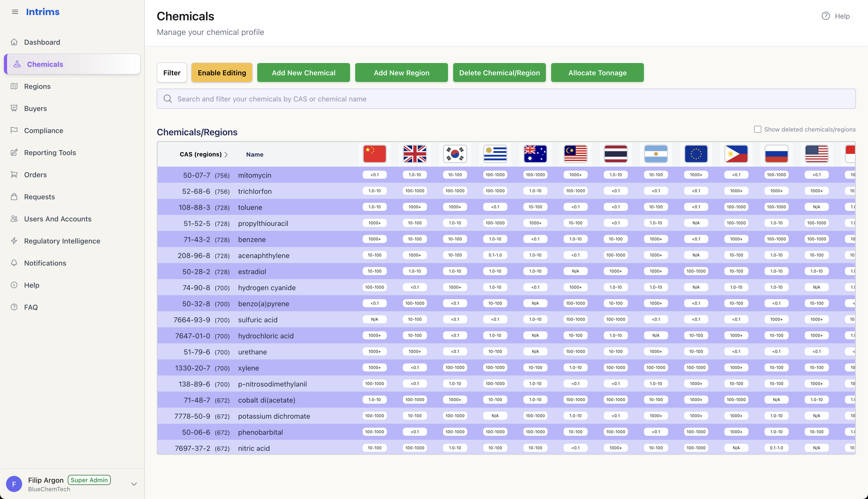Click Allocate Tonnage button
Screen dimensions: 868x499
point(598,73)
